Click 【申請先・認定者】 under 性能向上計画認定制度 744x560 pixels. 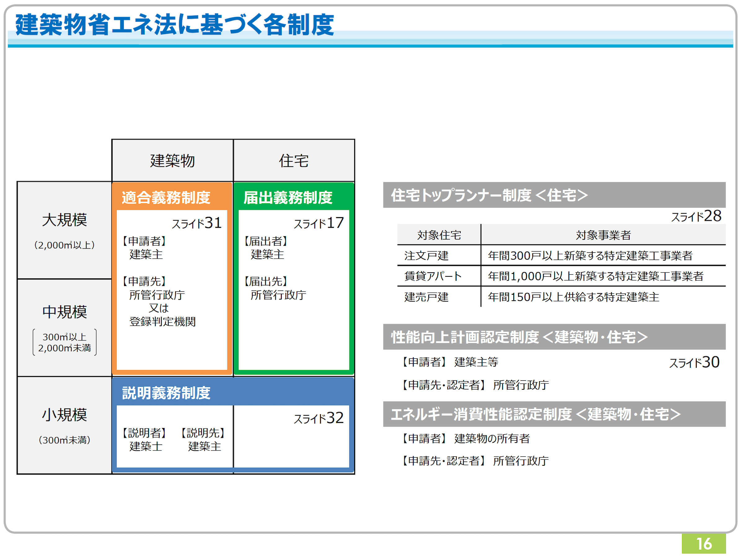(x=445, y=386)
